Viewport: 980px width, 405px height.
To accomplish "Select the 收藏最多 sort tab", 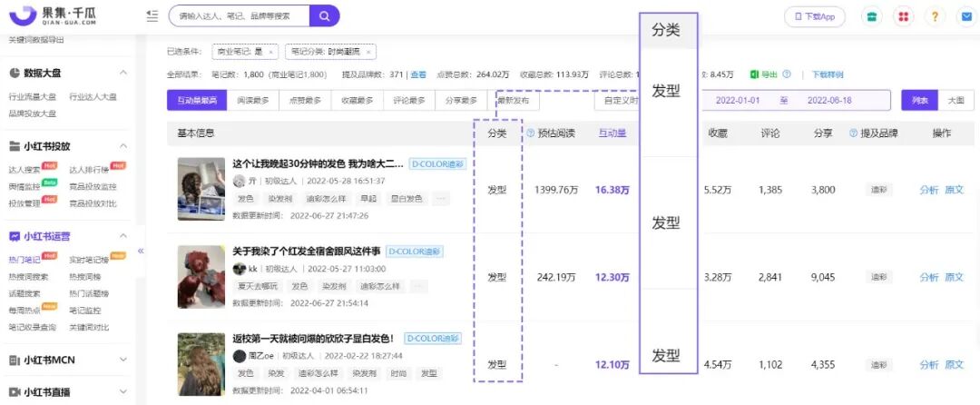I will point(357,100).
